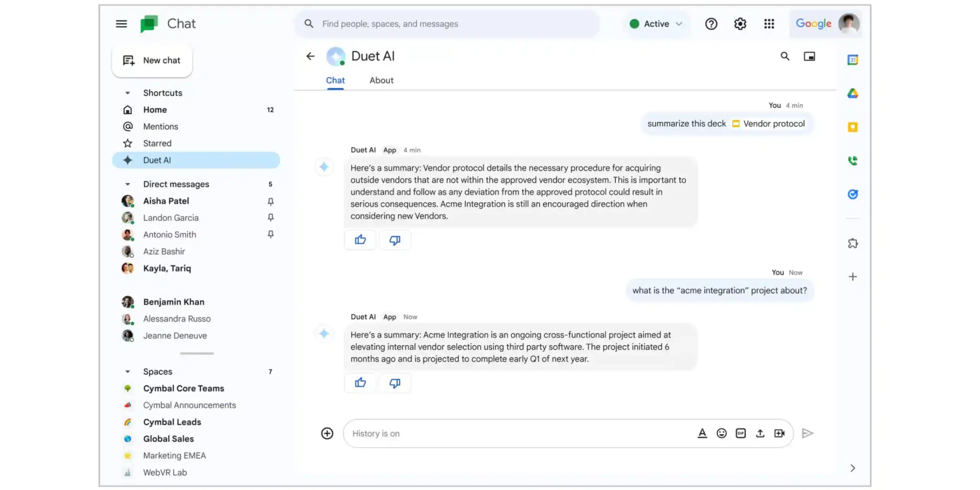Click thumbs down on the Vendor protocol summary
This screenshot has height=490, width=980.
pyautogui.click(x=395, y=240)
